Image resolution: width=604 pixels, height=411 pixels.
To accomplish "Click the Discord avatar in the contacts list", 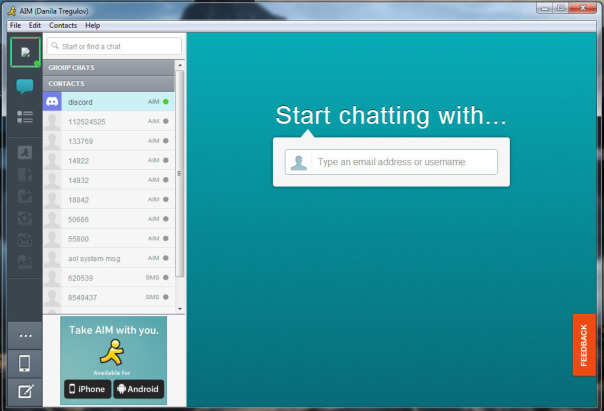I will pos(52,102).
